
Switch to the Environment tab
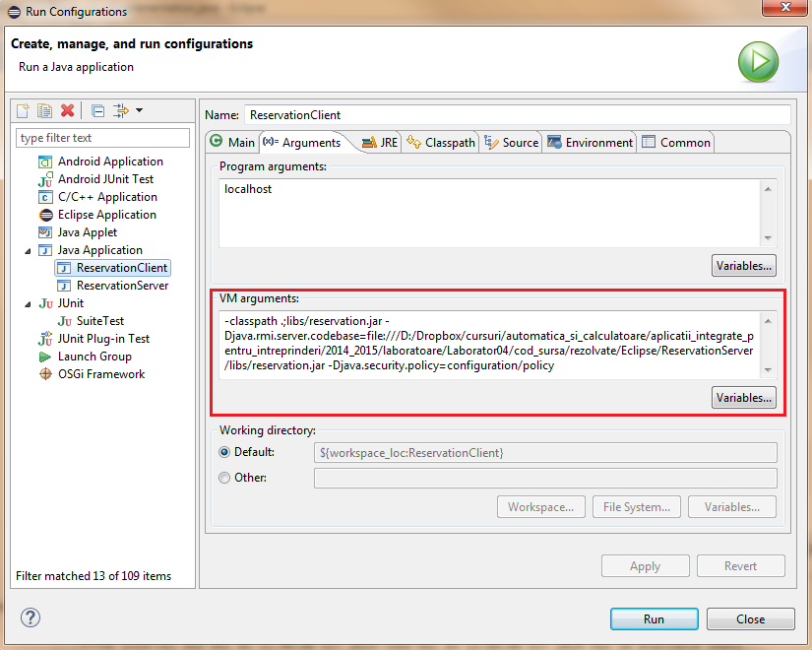(590, 143)
